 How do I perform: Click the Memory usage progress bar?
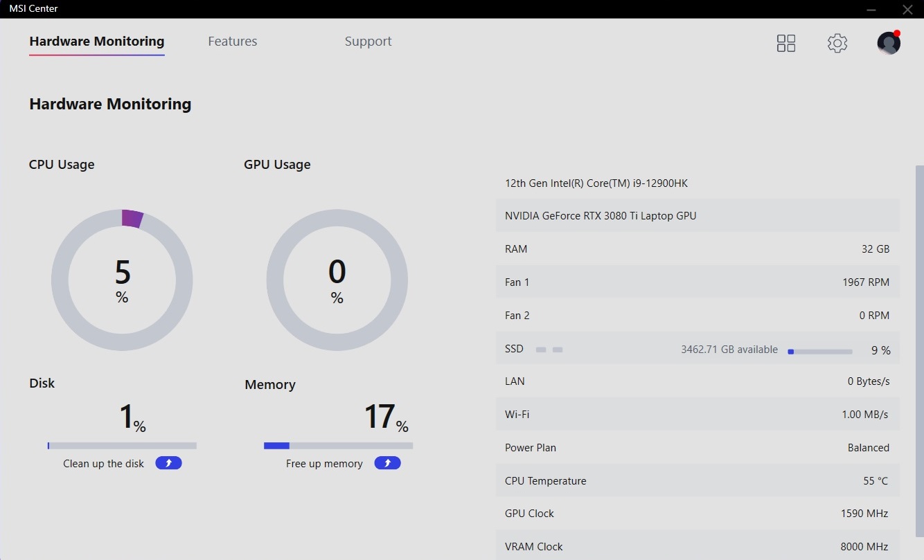(338, 446)
